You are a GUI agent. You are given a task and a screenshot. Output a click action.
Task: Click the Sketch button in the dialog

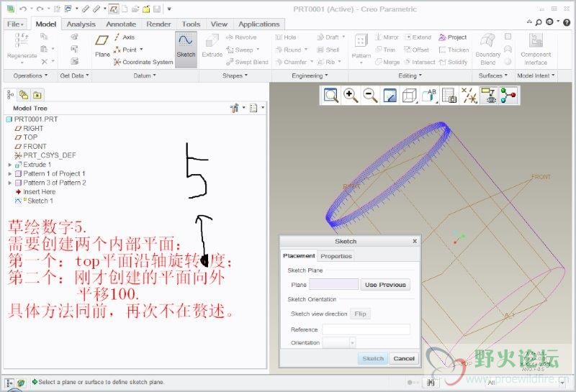tap(373, 358)
